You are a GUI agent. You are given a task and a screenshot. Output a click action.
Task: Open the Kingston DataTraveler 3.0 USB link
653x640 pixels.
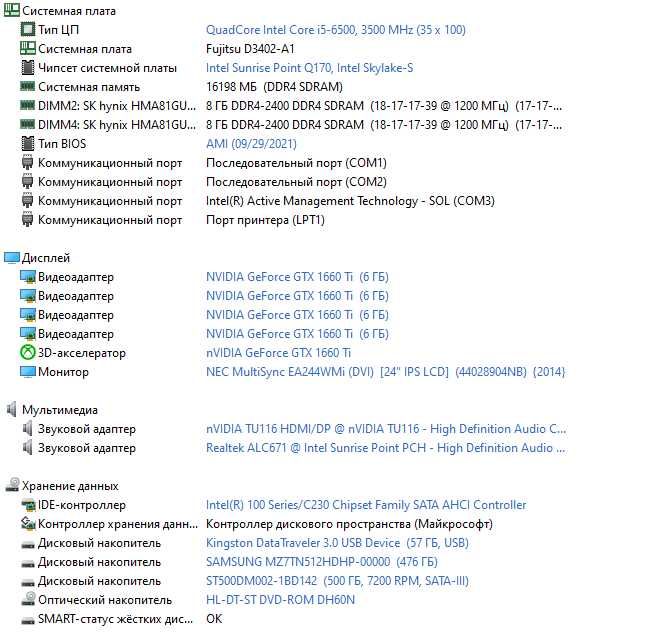337,543
